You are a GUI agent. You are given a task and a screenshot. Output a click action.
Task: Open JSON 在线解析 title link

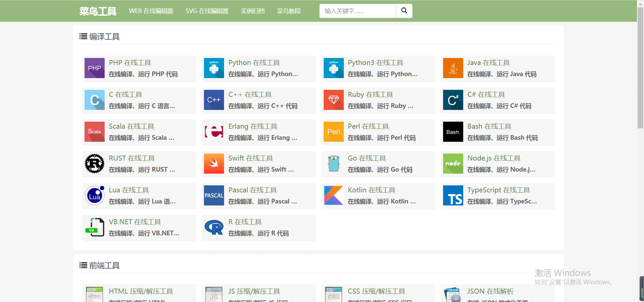(x=490, y=291)
